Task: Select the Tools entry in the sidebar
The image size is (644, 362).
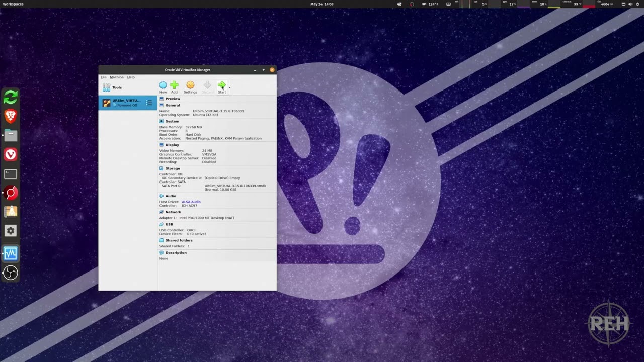Action: coord(128,87)
